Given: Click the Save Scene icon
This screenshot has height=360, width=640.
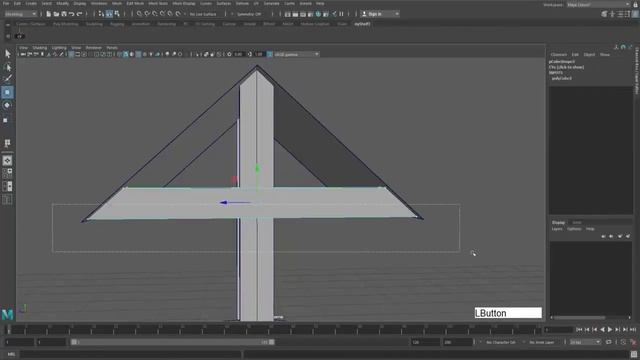Looking at the screenshot, I should [x=64, y=14].
